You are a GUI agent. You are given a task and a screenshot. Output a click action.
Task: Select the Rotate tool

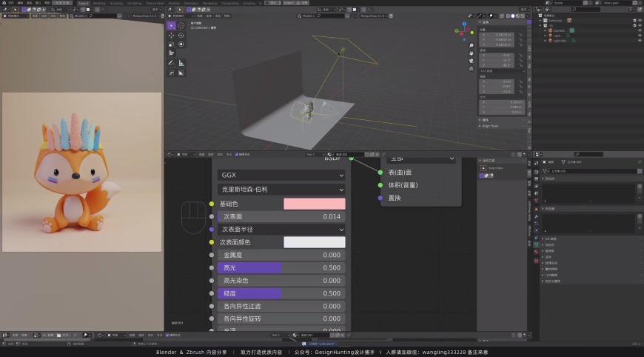[x=181, y=36]
